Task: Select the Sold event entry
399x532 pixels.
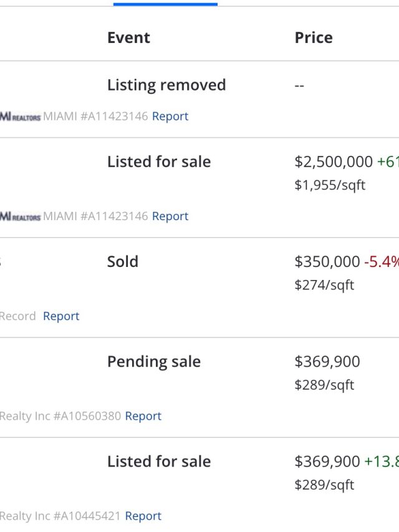Action: (x=123, y=261)
